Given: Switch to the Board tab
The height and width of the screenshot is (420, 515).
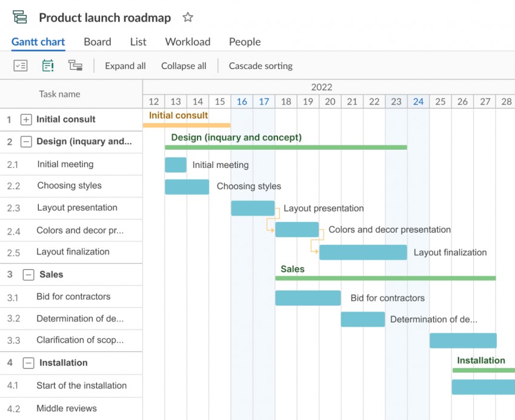Looking at the screenshot, I should coord(98,42).
